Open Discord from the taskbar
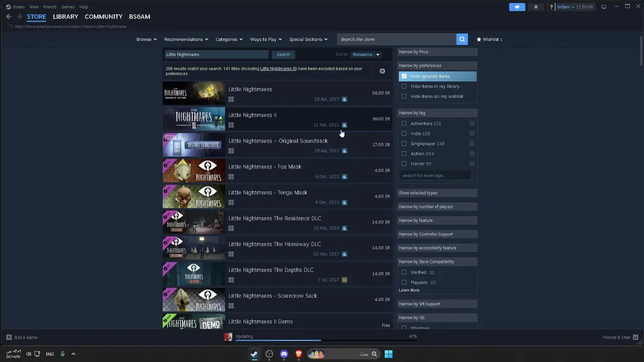 click(284, 354)
